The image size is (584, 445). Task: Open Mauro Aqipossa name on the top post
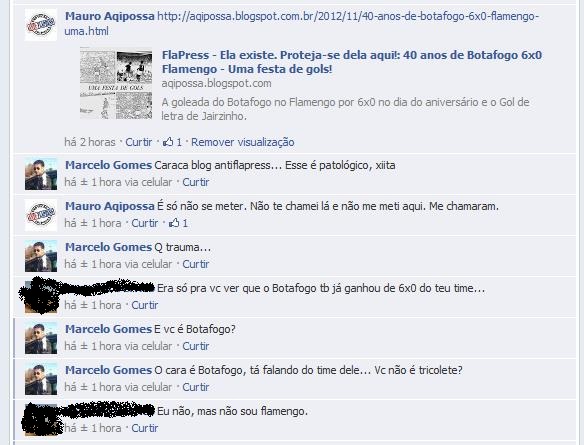[110, 16]
